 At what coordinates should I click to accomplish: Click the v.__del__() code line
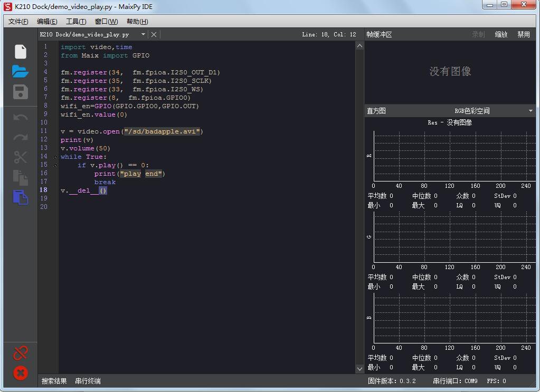84,190
